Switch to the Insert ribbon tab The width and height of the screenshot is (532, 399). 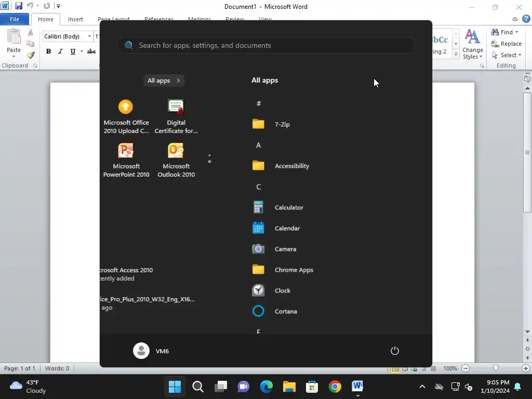click(75, 19)
